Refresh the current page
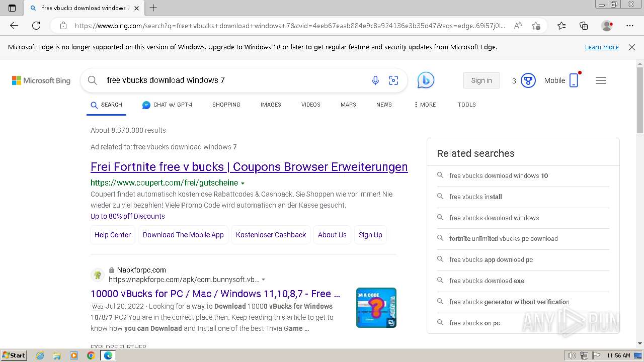 click(x=36, y=26)
